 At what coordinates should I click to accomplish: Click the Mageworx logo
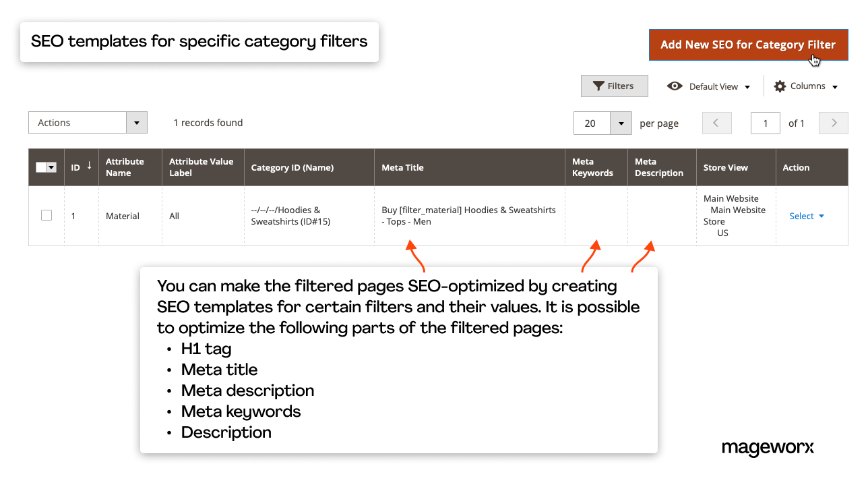tap(768, 448)
